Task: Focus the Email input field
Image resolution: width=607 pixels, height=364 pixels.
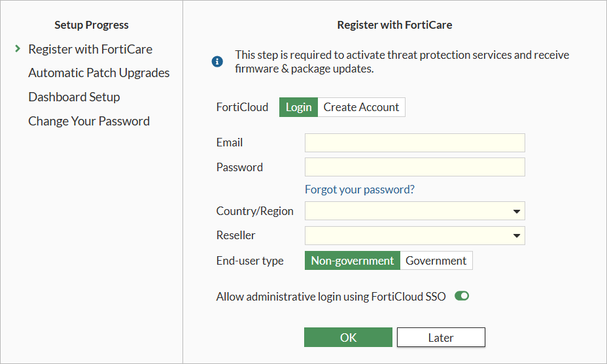Action: coord(415,142)
